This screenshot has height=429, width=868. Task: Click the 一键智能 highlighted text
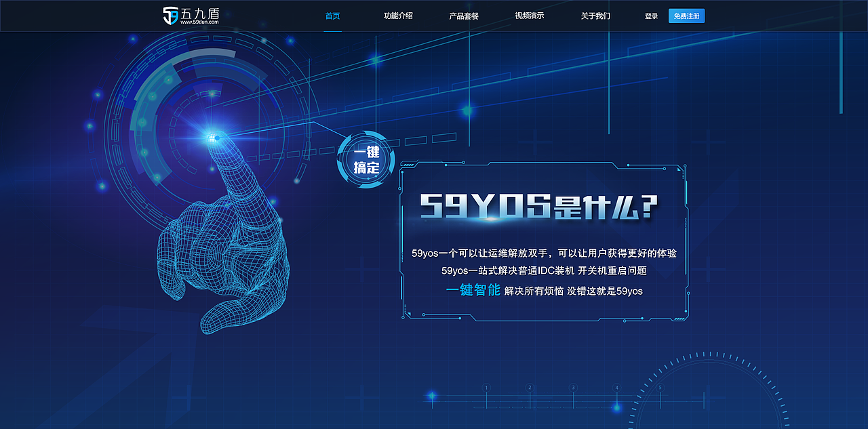[473, 291]
